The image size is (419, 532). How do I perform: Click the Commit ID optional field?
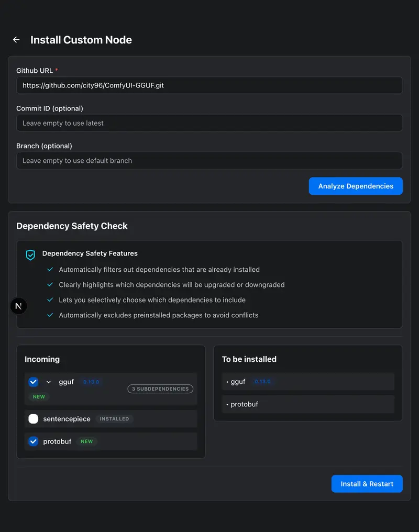[x=209, y=123]
